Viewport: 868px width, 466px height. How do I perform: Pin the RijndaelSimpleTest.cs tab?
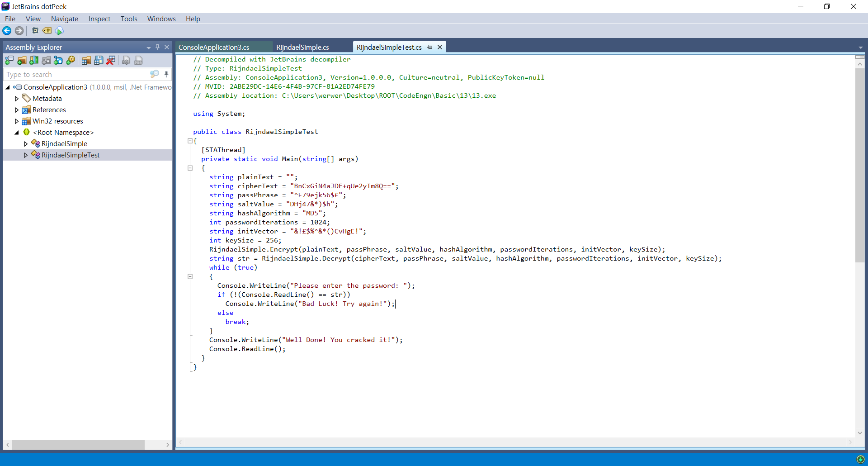pos(429,47)
